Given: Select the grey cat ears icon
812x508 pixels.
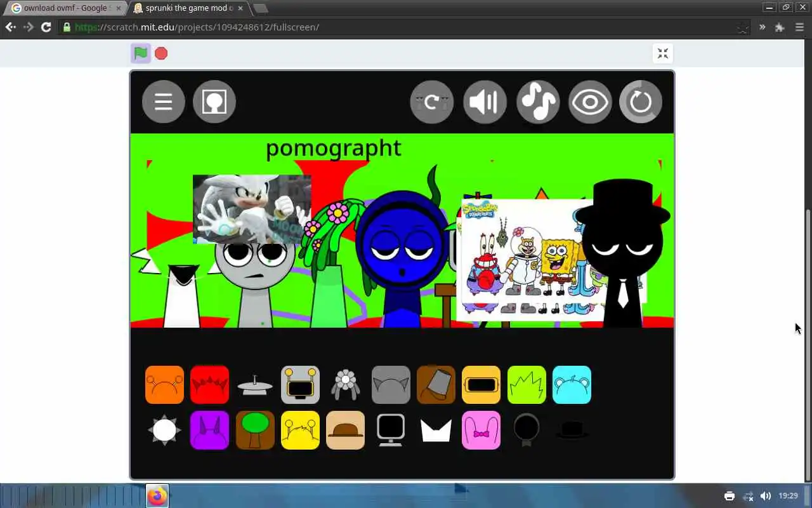Looking at the screenshot, I should [x=391, y=385].
